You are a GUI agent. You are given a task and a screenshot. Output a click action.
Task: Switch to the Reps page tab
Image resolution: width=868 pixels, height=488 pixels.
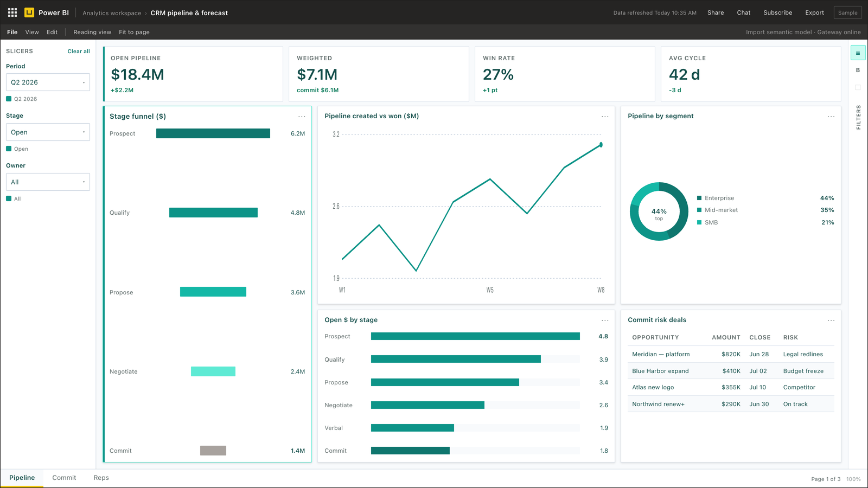click(101, 478)
